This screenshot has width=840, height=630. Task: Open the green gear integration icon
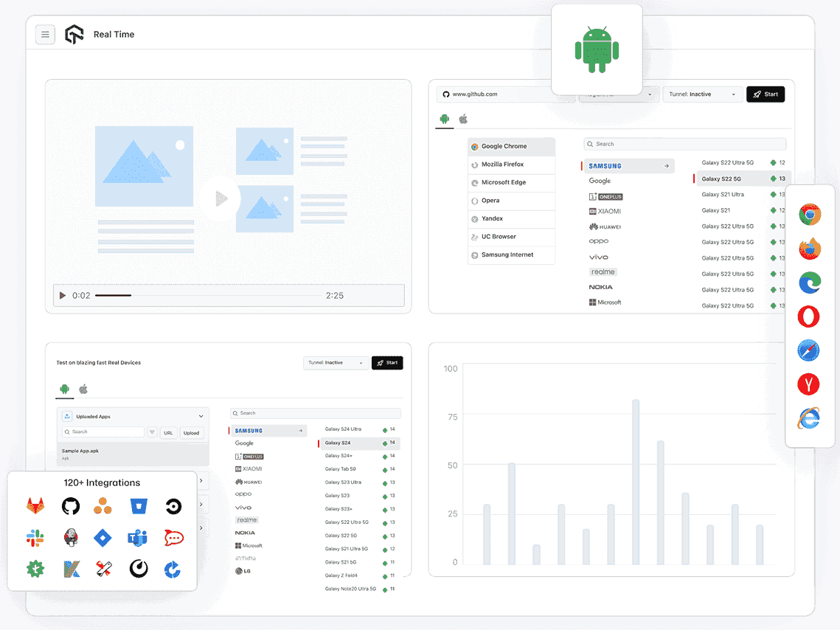(35, 569)
